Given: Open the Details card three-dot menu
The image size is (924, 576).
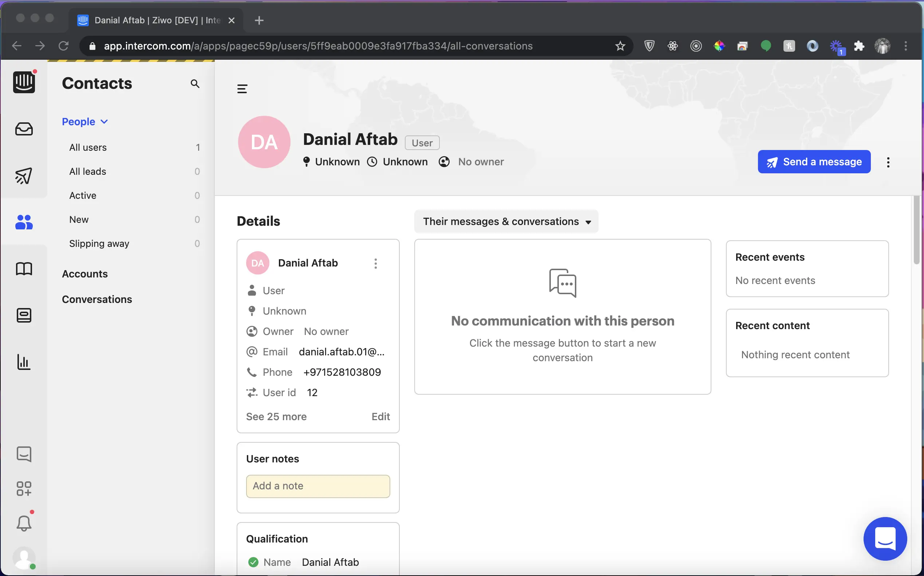Looking at the screenshot, I should click(x=376, y=263).
